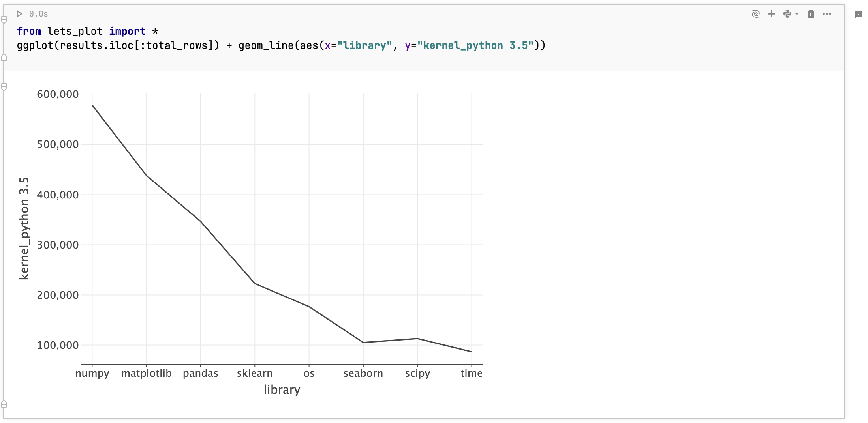Click the 600,000 tick label
This screenshot has height=423, width=868.
click(58, 94)
